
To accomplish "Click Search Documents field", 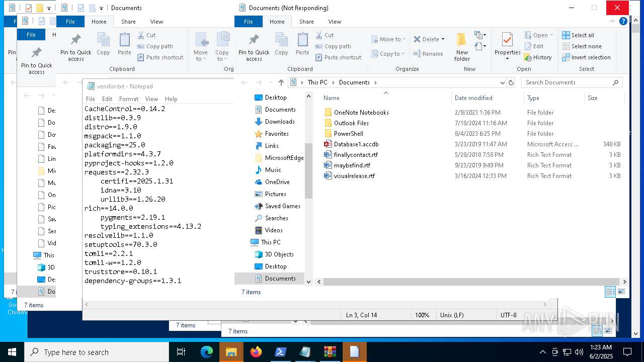I will [572, 82].
